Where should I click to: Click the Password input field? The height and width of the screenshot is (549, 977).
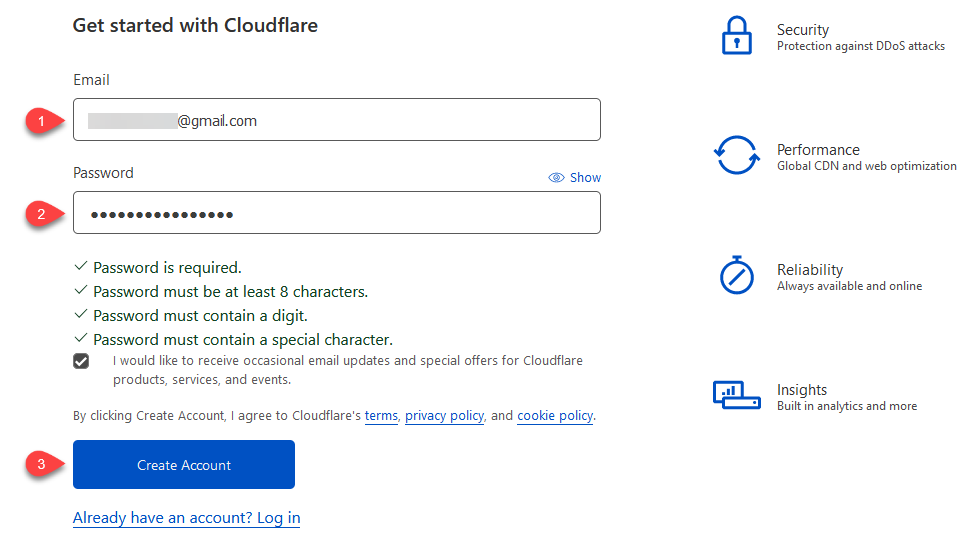click(x=336, y=213)
